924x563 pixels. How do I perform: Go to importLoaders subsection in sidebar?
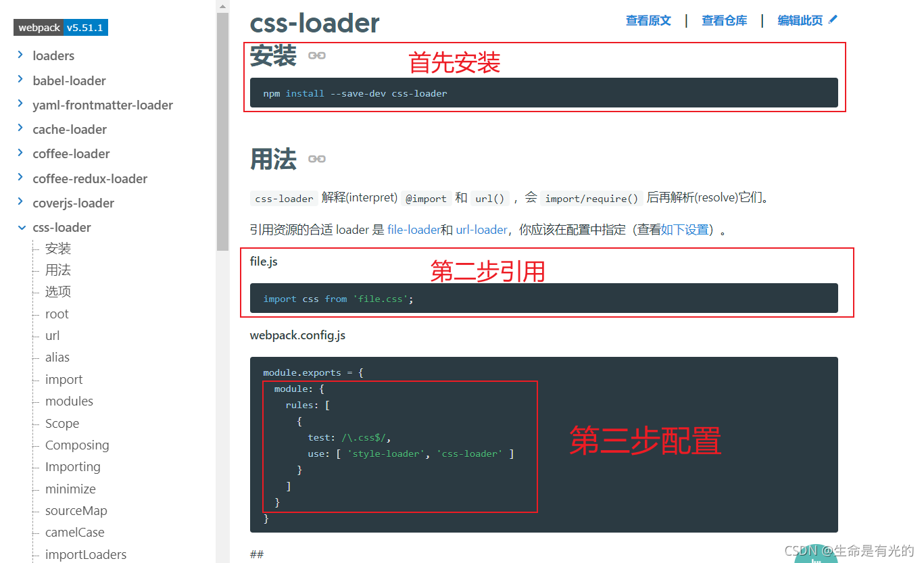[x=86, y=555]
